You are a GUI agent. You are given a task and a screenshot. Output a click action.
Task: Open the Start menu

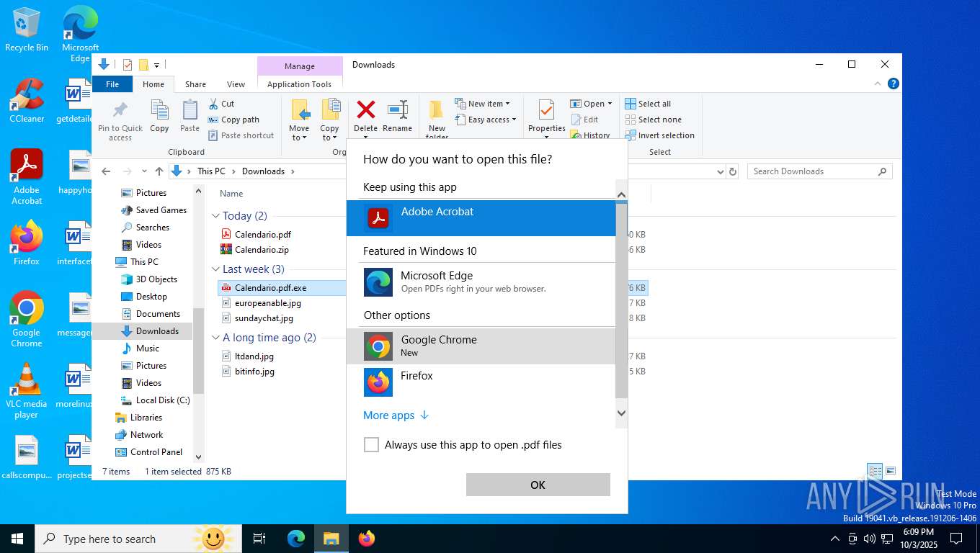click(17, 539)
